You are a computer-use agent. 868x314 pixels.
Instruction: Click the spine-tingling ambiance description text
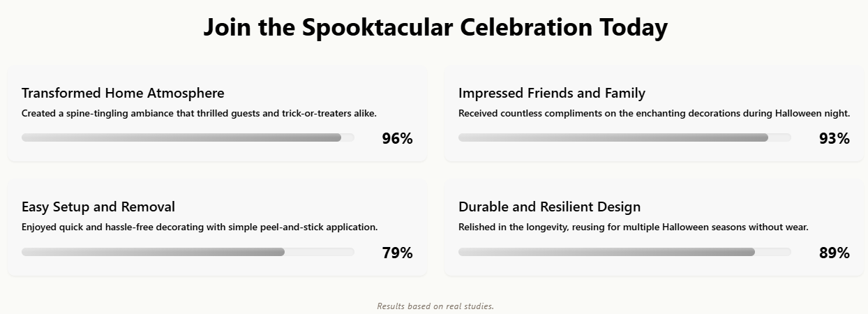[199, 113]
